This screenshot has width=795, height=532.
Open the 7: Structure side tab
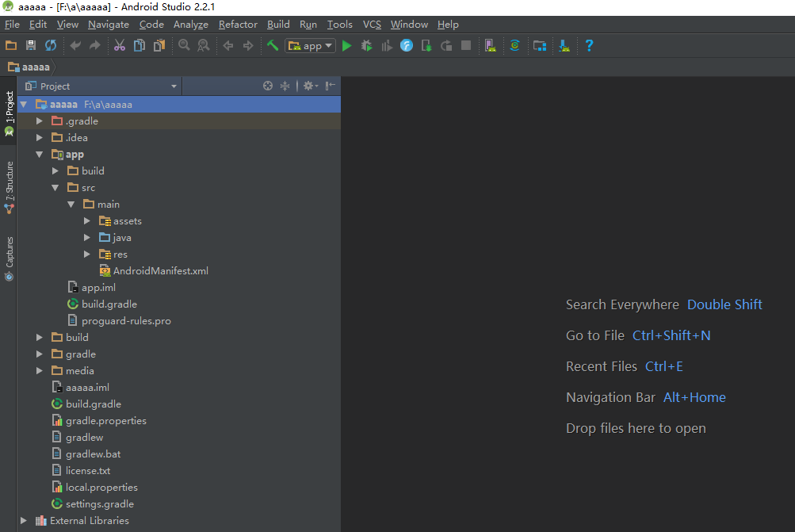point(9,187)
